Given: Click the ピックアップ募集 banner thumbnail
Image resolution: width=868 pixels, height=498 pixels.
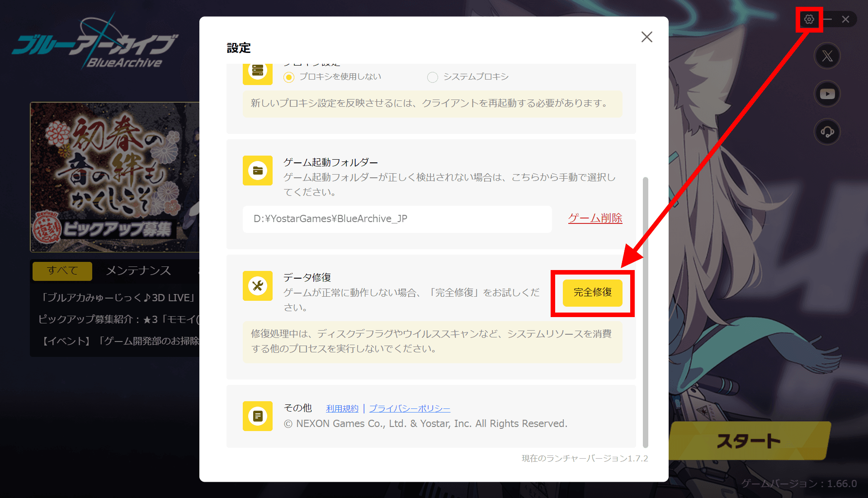Looking at the screenshot, I should (115, 177).
